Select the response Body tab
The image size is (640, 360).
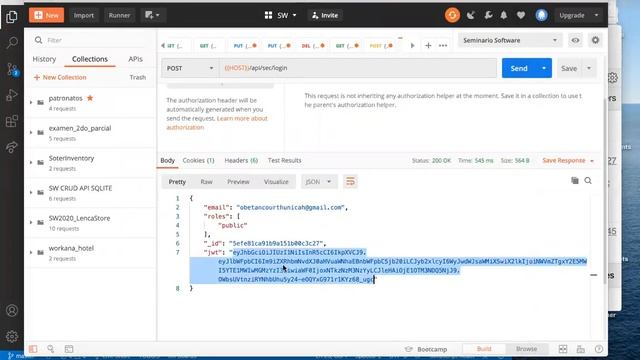coord(167,160)
